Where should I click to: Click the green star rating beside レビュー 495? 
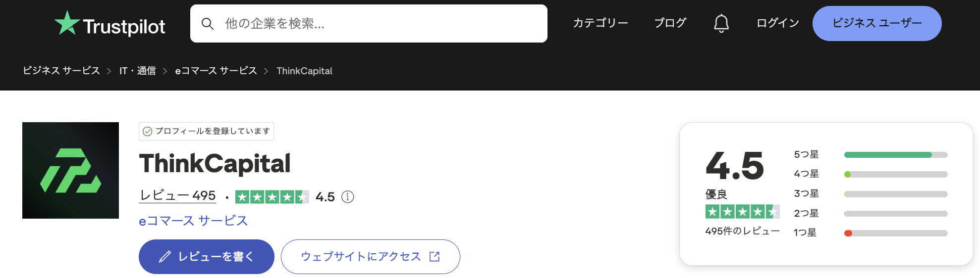coord(272,197)
